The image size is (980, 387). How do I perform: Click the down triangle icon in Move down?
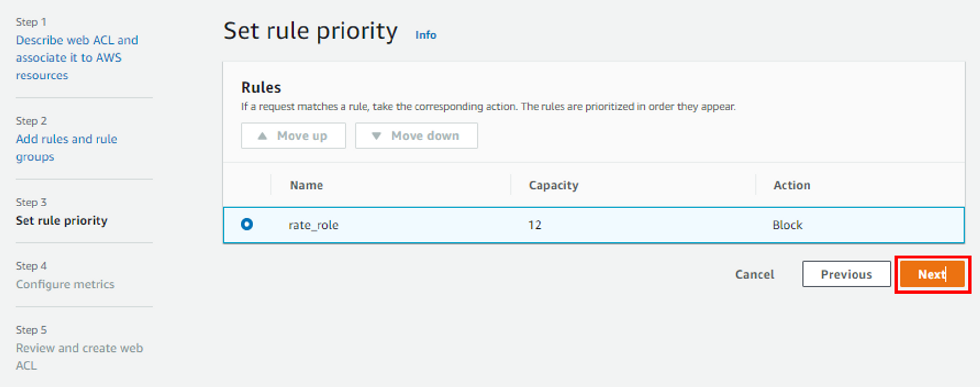click(x=376, y=136)
